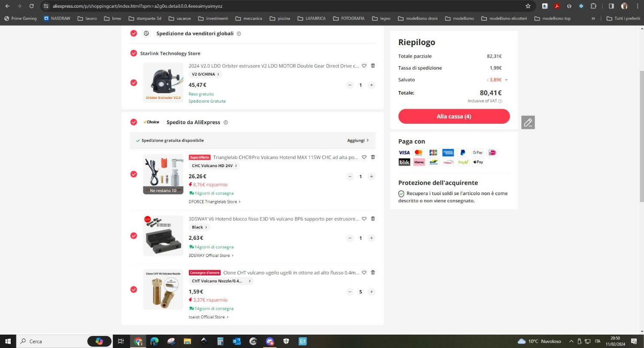644x348 pixels.
Task: Show the hidden bookmarks overflow menu
Action: point(593,18)
